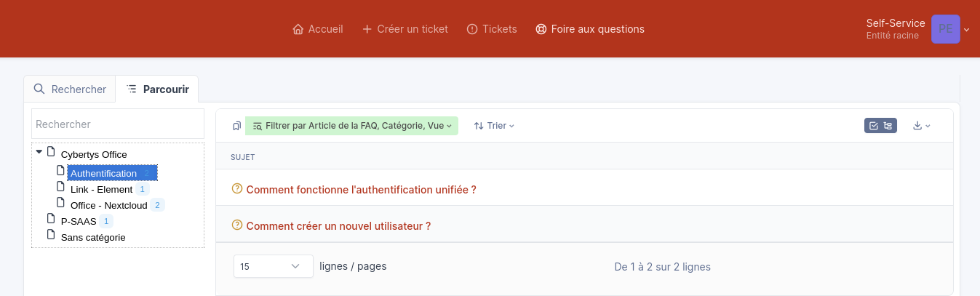Click the PE user avatar
This screenshot has height=296, width=980.
pyautogui.click(x=945, y=29)
